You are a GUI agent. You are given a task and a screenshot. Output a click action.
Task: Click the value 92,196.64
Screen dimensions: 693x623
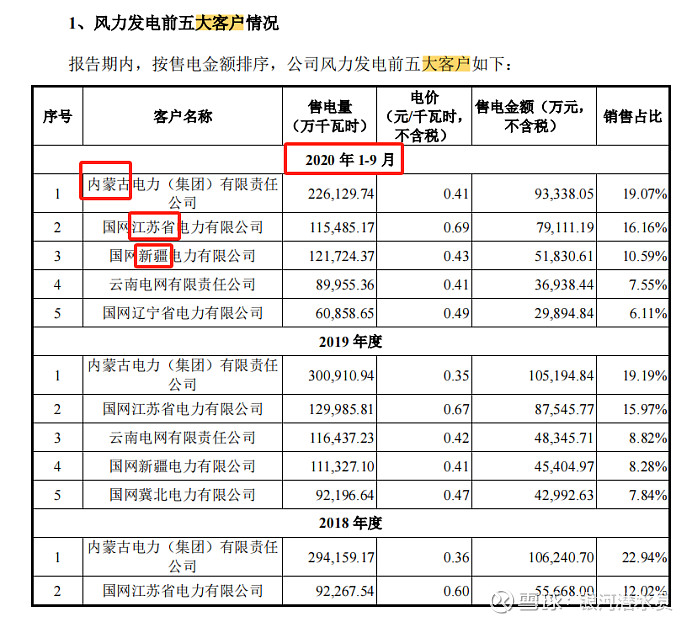(x=345, y=495)
